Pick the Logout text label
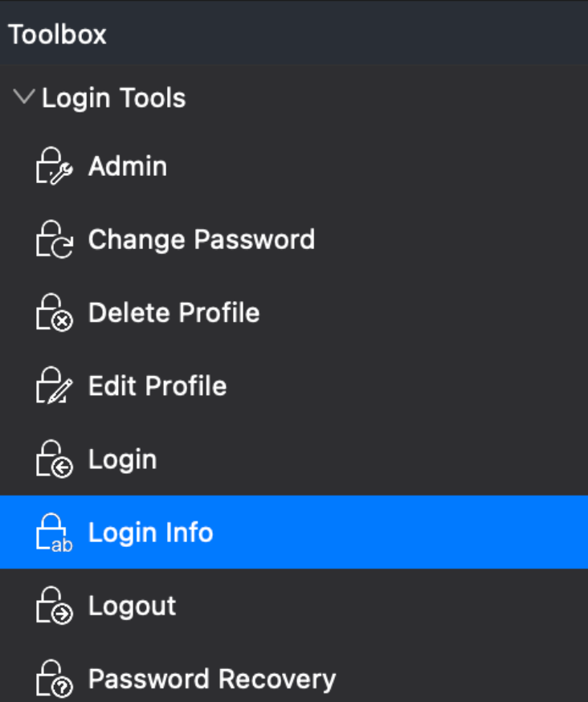The height and width of the screenshot is (702, 588). coord(132,606)
